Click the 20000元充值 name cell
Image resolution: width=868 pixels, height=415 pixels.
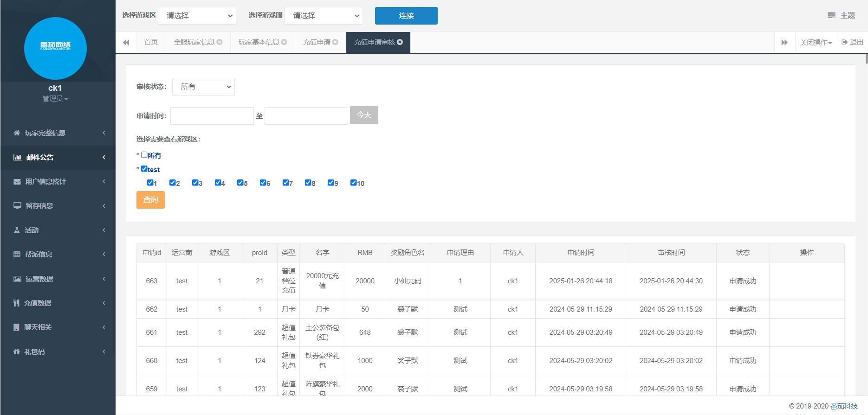click(323, 281)
